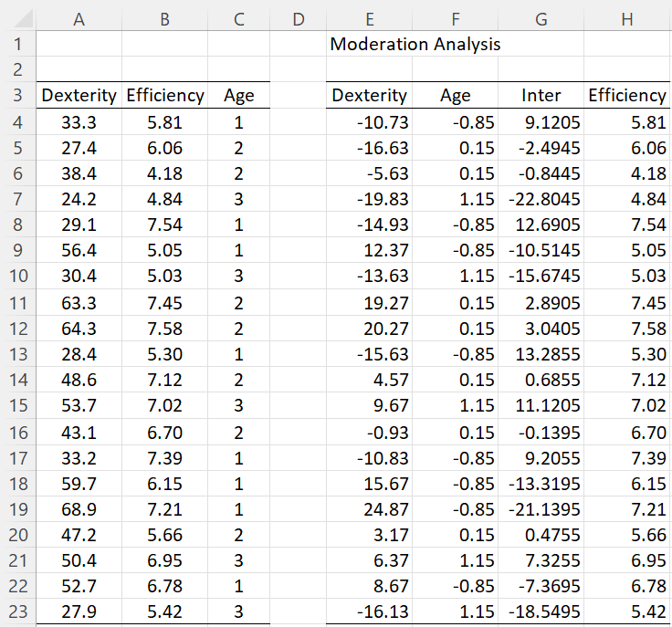Viewport: 672px width, 627px height.
Task: Select column E header
Action: click(x=370, y=19)
